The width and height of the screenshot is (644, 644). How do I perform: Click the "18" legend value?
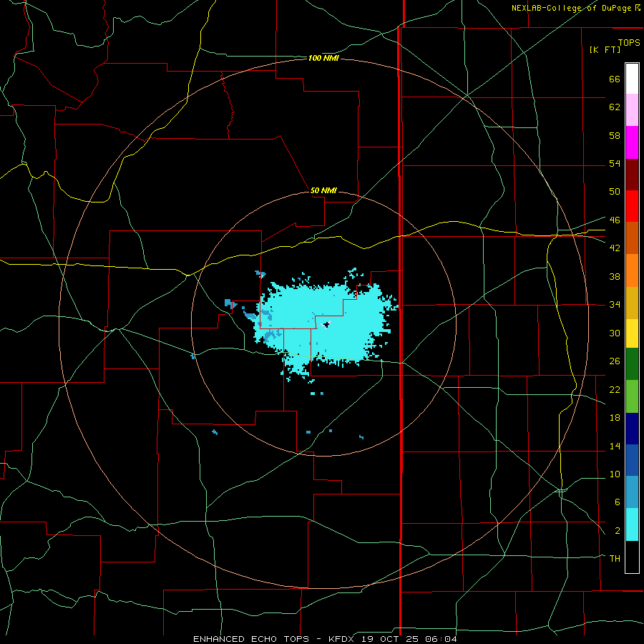tap(615, 418)
